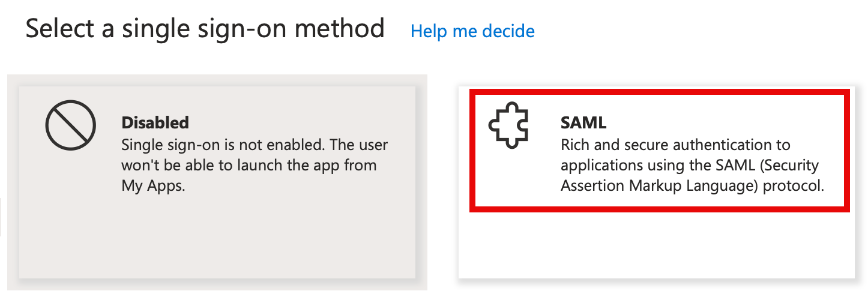Click the "My Apps" text in Disabled card
The width and height of the screenshot is (868, 294).
(x=153, y=185)
